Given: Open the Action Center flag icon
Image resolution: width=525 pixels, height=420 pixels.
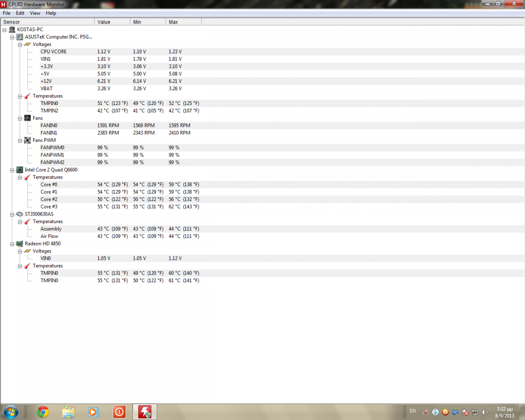Looking at the screenshot, I should point(465,412).
